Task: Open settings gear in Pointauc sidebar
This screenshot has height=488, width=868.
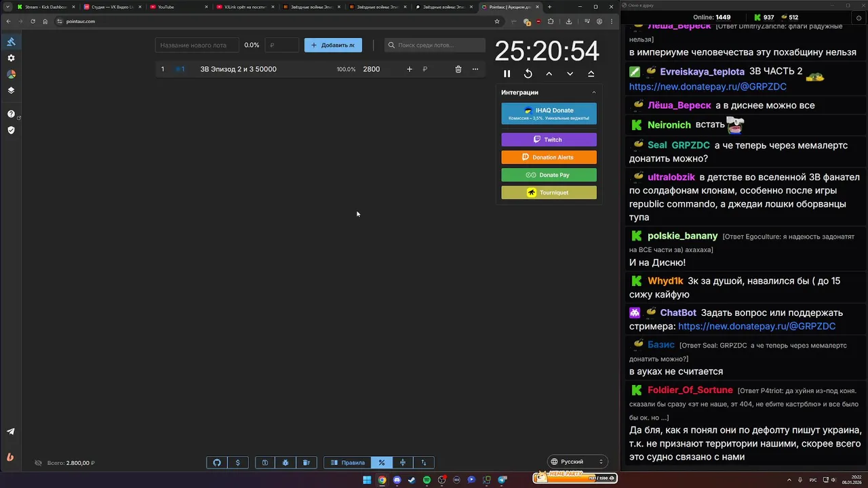Action: point(11,58)
